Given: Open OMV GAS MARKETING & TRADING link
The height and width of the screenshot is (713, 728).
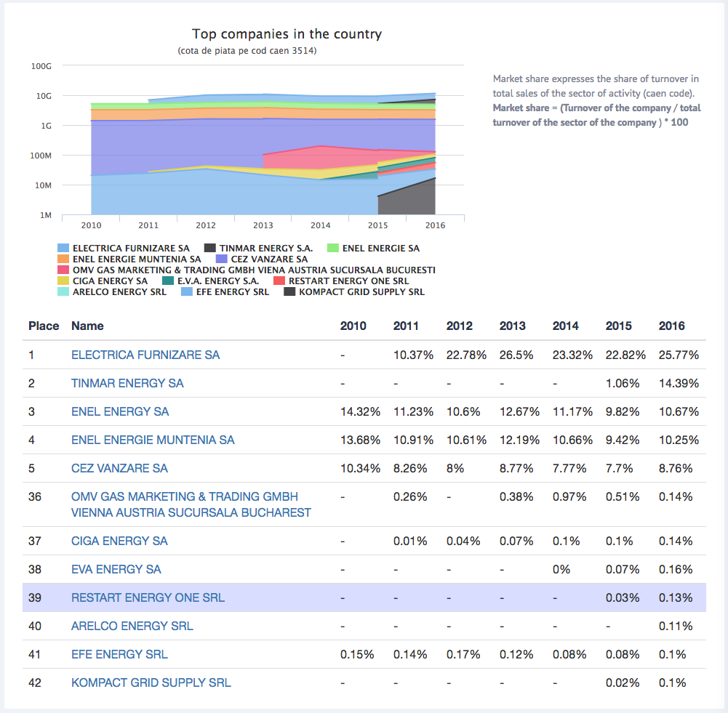Looking at the screenshot, I should pyautogui.click(x=191, y=504).
